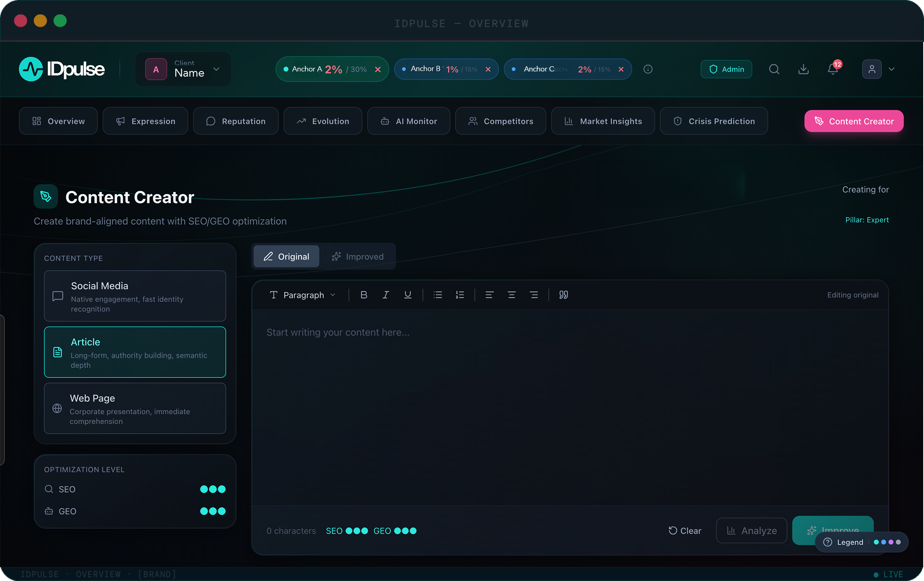This screenshot has height=581, width=924.
Task: Toggle underline formatting
Action: point(408,295)
